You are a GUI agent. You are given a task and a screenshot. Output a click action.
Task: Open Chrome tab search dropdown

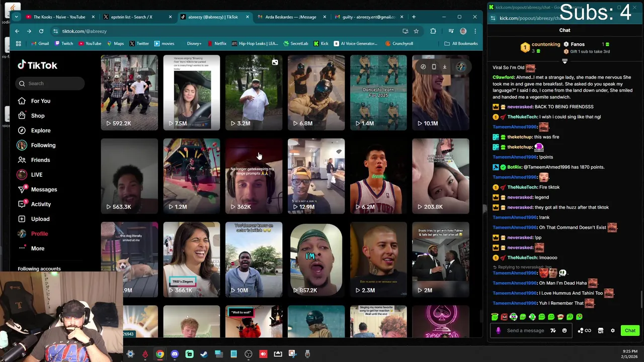tap(16, 17)
